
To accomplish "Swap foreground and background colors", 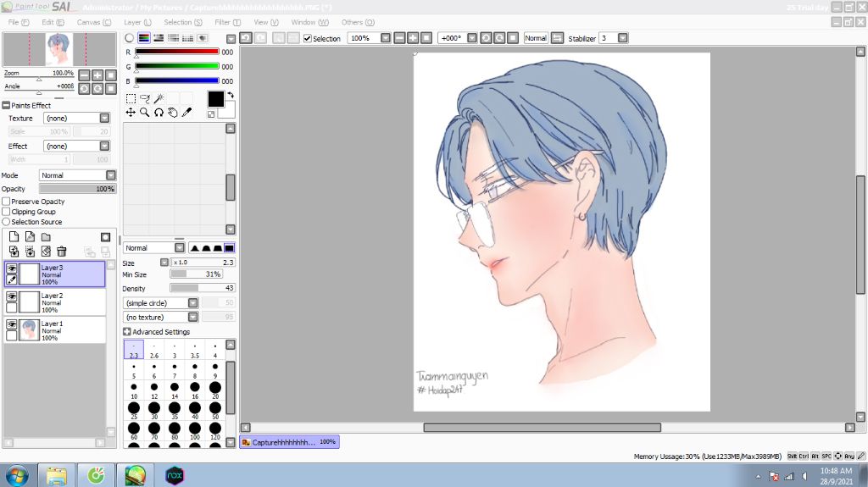I will (x=231, y=95).
